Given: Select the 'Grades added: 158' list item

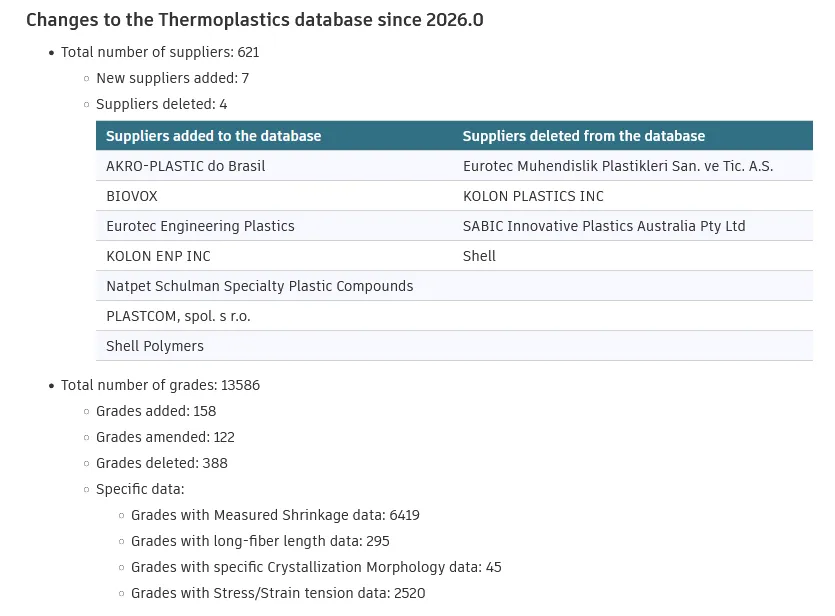Looking at the screenshot, I should click(156, 411).
